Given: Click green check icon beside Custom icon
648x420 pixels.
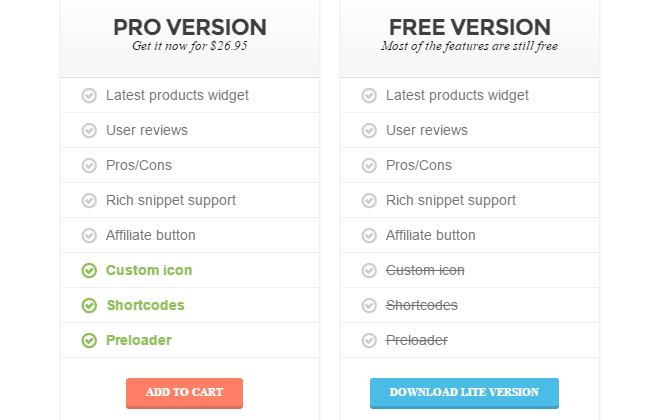Looking at the screenshot, I should pyautogui.click(x=89, y=270).
